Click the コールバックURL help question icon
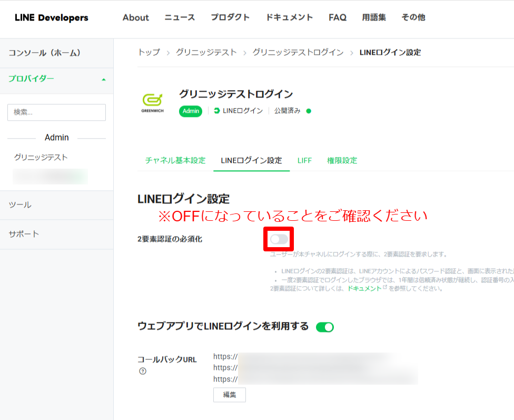 143,371
